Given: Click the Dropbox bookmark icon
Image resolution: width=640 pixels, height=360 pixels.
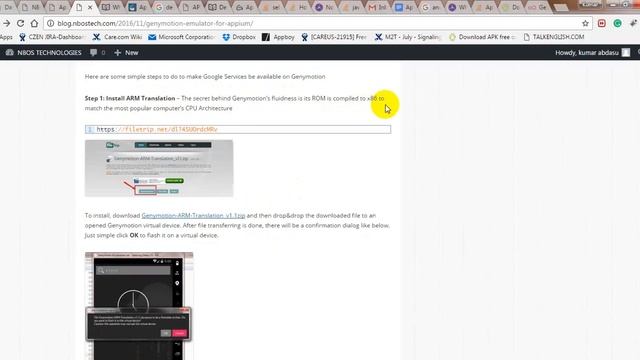Looking at the screenshot, I should point(226,37).
